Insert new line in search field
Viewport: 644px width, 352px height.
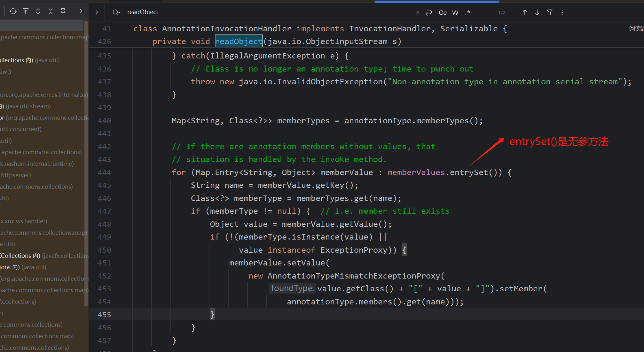[428, 12]
